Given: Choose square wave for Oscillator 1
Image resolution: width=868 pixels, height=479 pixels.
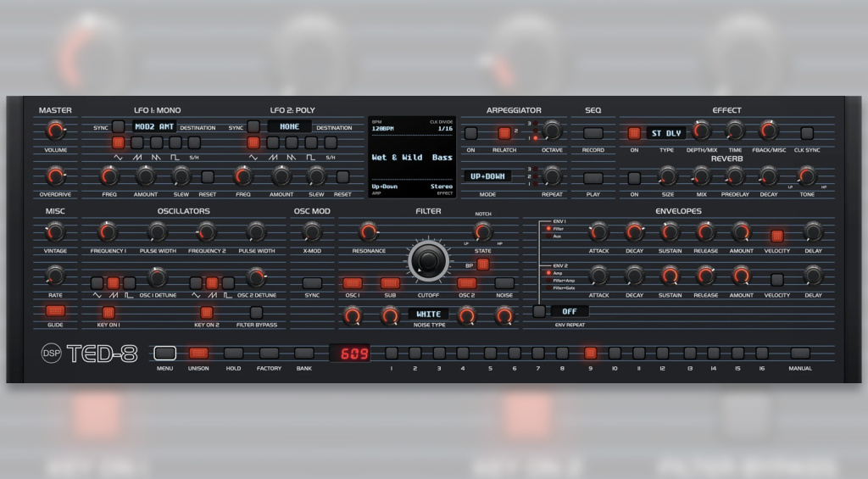Looking at the screenshot, I should (129, 283).
